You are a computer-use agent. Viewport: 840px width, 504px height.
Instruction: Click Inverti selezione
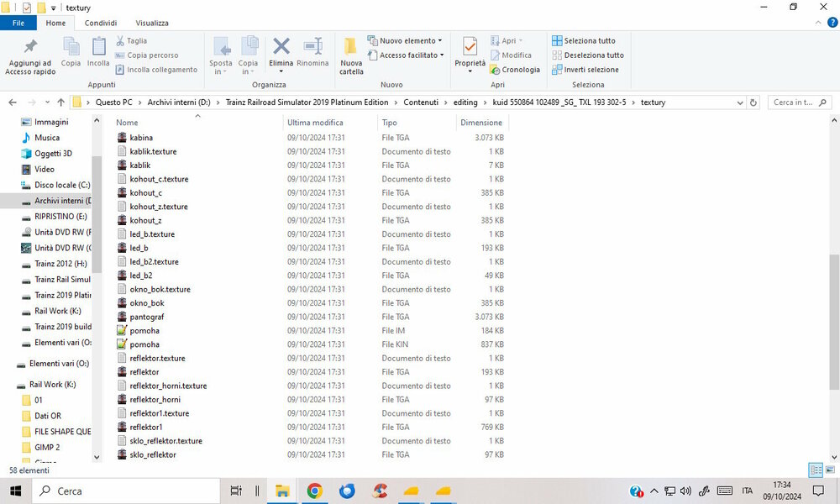point(585,70)
